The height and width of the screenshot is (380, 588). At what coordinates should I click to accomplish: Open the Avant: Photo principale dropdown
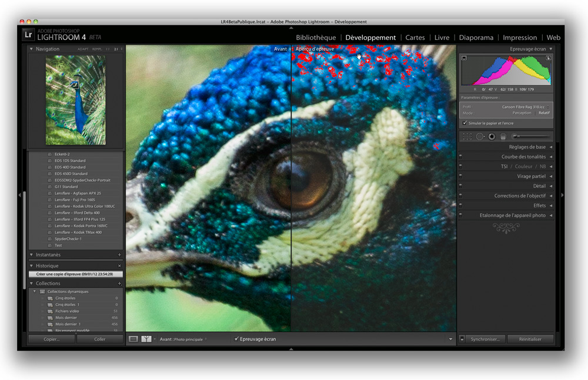pyautogui.click(x=183, y=339)
